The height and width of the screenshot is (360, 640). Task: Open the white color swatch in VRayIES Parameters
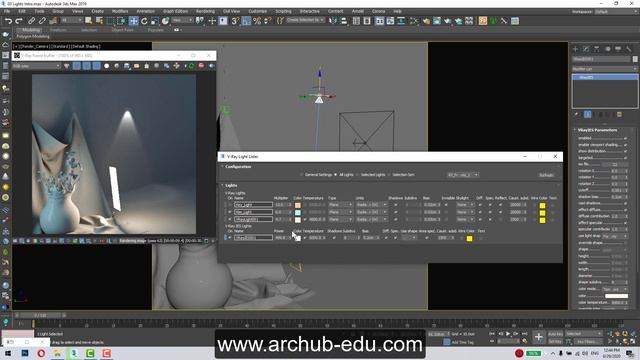pyautogui.click(x=616, y=296)
